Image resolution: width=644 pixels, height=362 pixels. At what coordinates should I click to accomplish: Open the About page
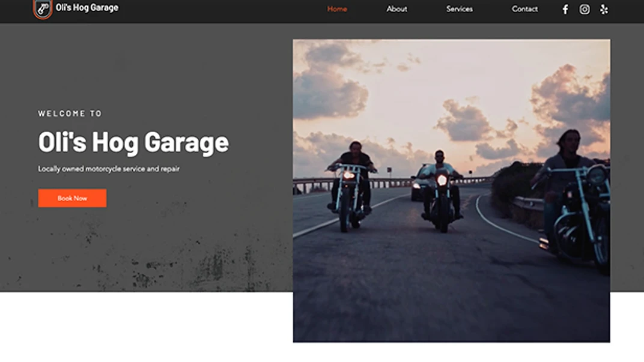pos(396,9)
